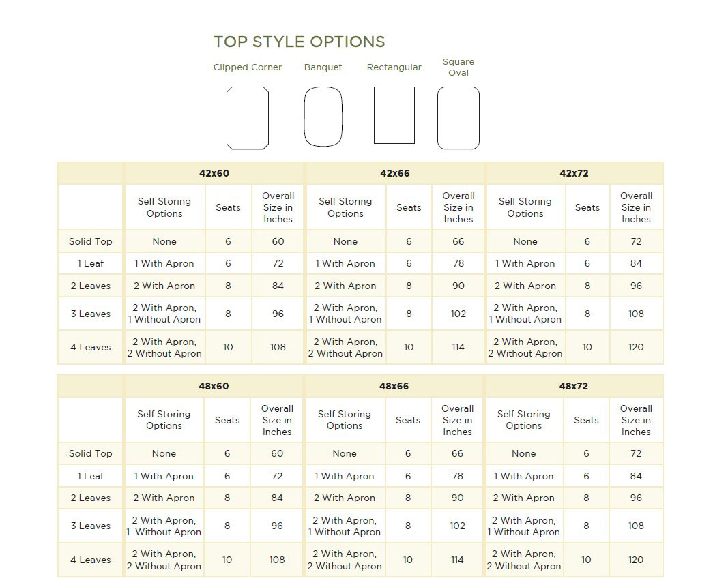The image size is (728, 585).
Task: Click '4 Leaves' row label in lower table
Action: tap(91, 560)
